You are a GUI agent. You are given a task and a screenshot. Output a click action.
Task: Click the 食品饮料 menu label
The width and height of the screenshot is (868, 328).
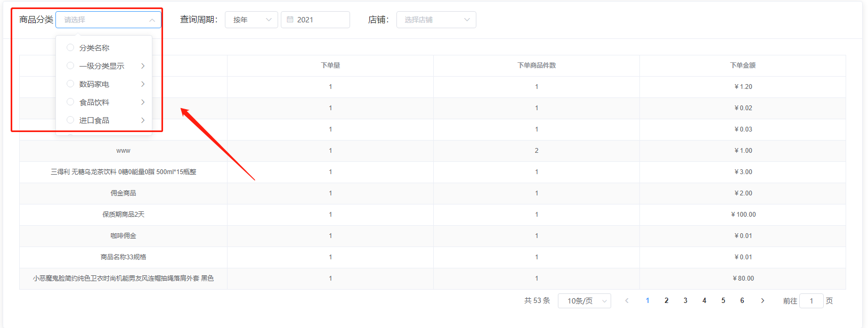coord(94,102)
